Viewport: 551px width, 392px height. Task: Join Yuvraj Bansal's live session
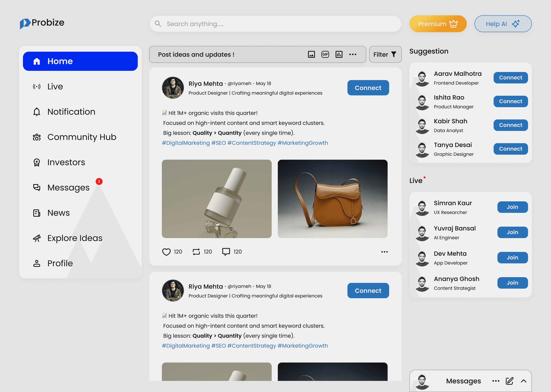513,232
